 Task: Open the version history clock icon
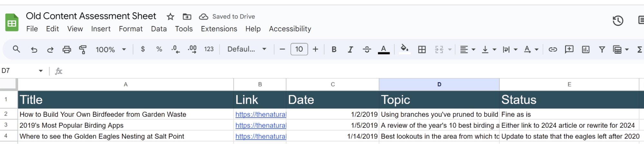tap(618, 21)
